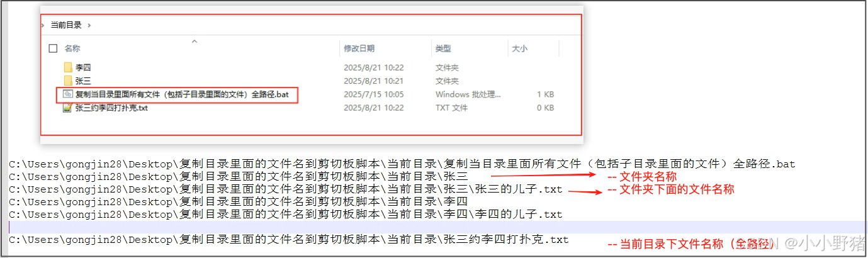This screenshot has height=258, width=868.
Task: Click the sort arrow above the 名称 column
Action: [x=194, y=41]
